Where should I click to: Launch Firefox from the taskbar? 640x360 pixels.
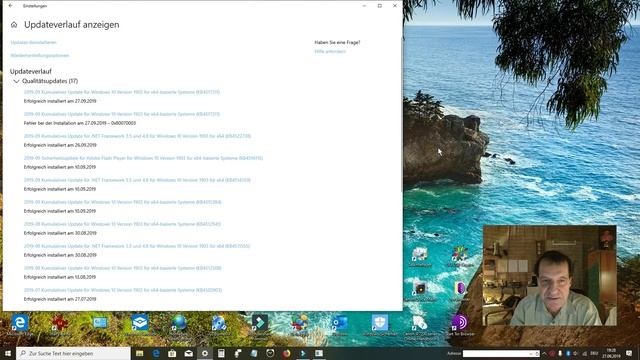[287, 353]
